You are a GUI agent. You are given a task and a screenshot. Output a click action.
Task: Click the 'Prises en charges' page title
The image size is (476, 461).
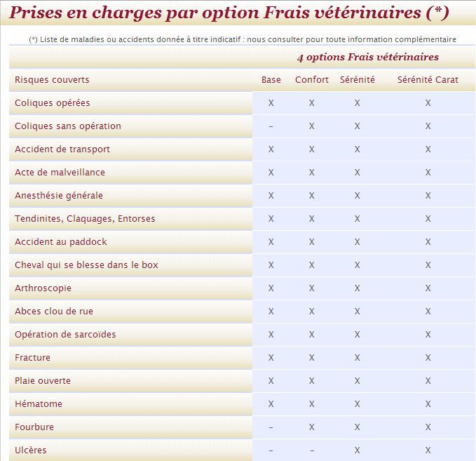(x=229, y=13)
